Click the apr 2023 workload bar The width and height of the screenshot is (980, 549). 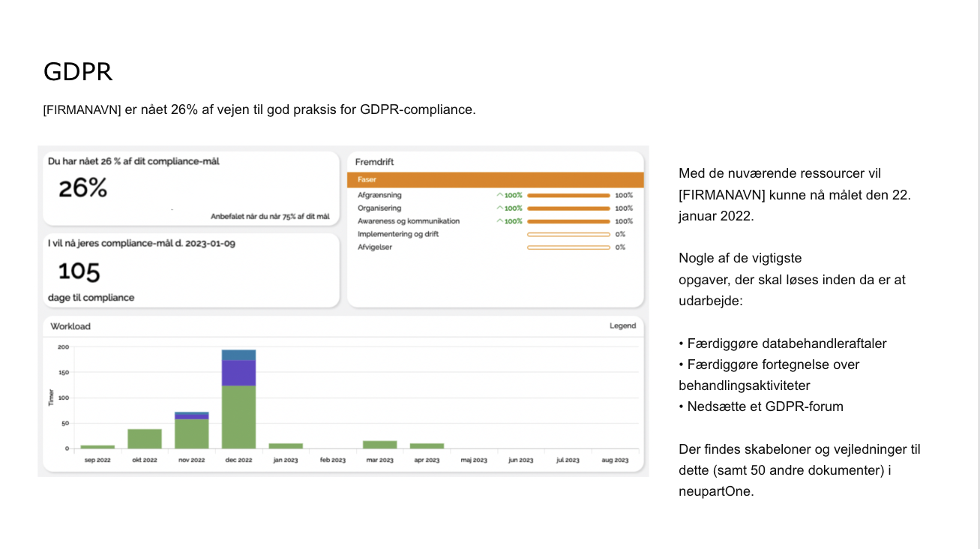pyautogui.click(x=427, y=446)
